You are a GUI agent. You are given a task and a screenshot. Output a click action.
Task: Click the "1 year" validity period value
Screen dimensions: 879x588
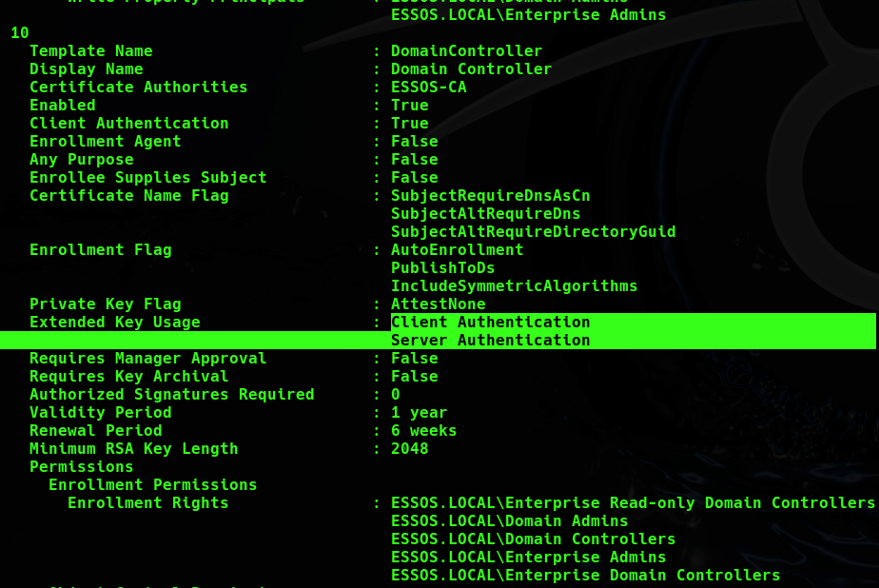coord(419,413)
